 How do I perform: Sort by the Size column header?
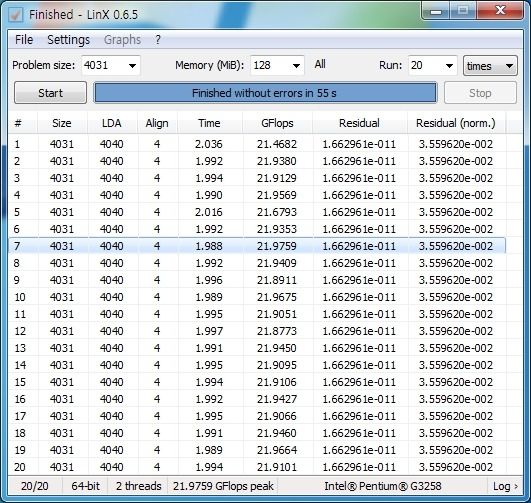coord(62,123)
